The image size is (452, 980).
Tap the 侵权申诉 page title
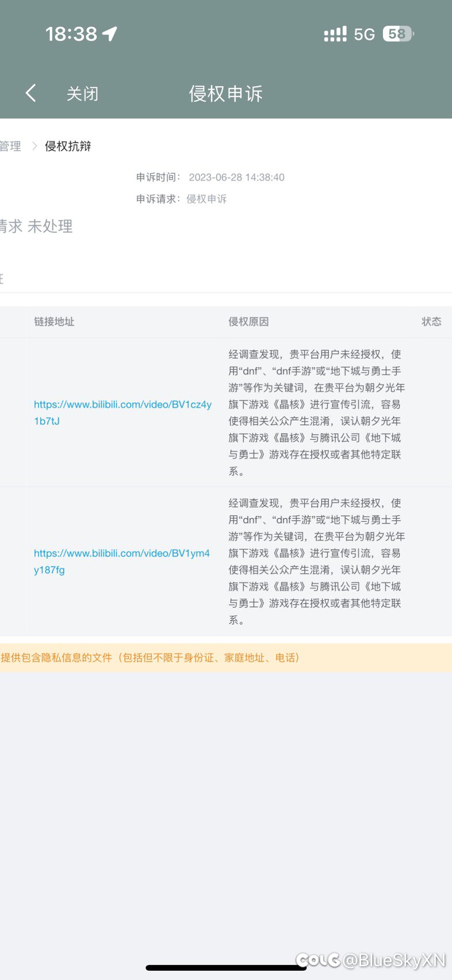(x=226, y=93)
